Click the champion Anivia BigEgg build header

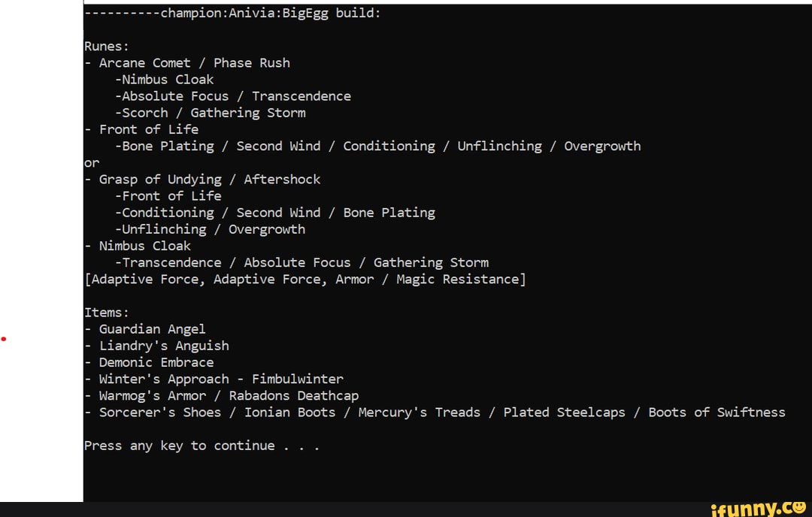click(233, 14)
